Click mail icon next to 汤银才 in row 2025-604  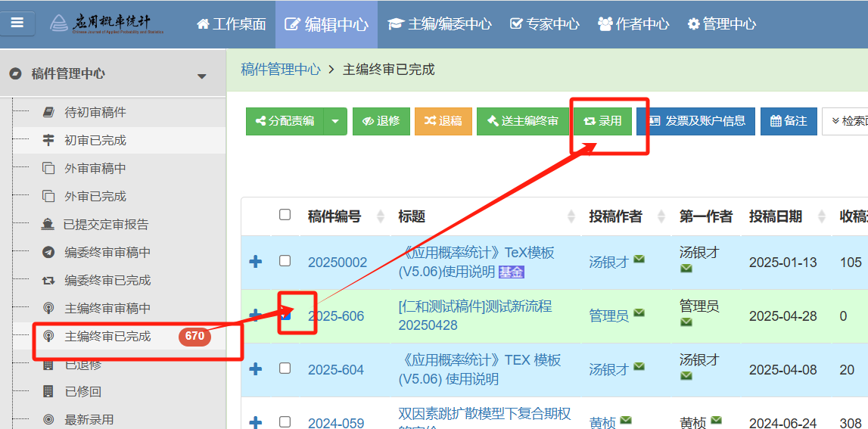coord(639,366)
